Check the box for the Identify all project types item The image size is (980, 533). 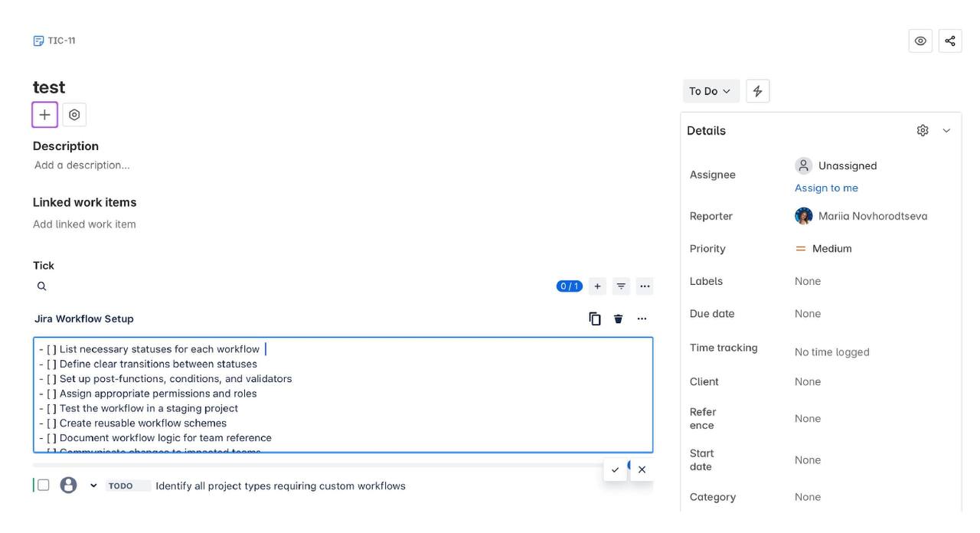[x=44, y=486]
